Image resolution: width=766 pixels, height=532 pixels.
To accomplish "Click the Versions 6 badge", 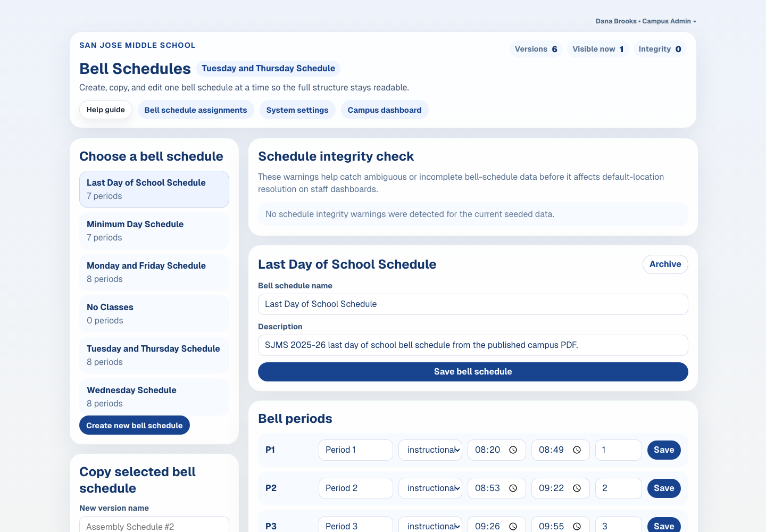I will point(536,49).
